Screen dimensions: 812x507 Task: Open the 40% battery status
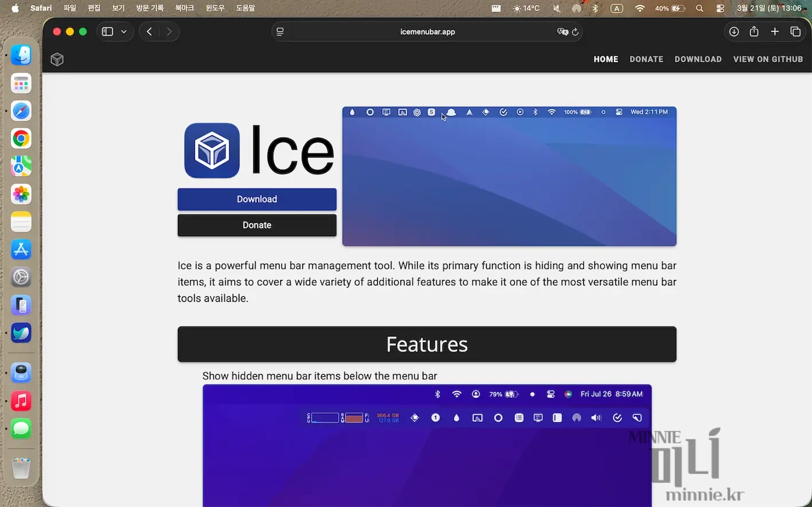click(670, 8)
